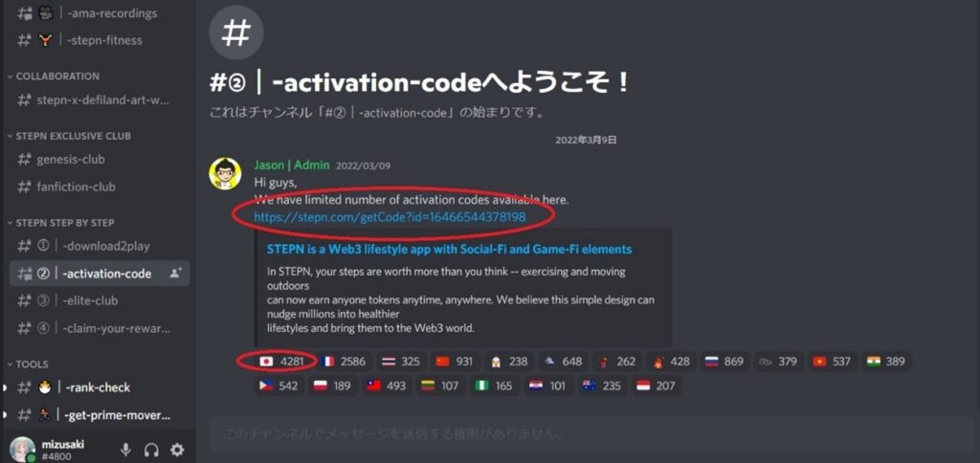Toggle the Philippines flag reaction 542
This screenshot has width=980, height=463.
pos(278,386)
